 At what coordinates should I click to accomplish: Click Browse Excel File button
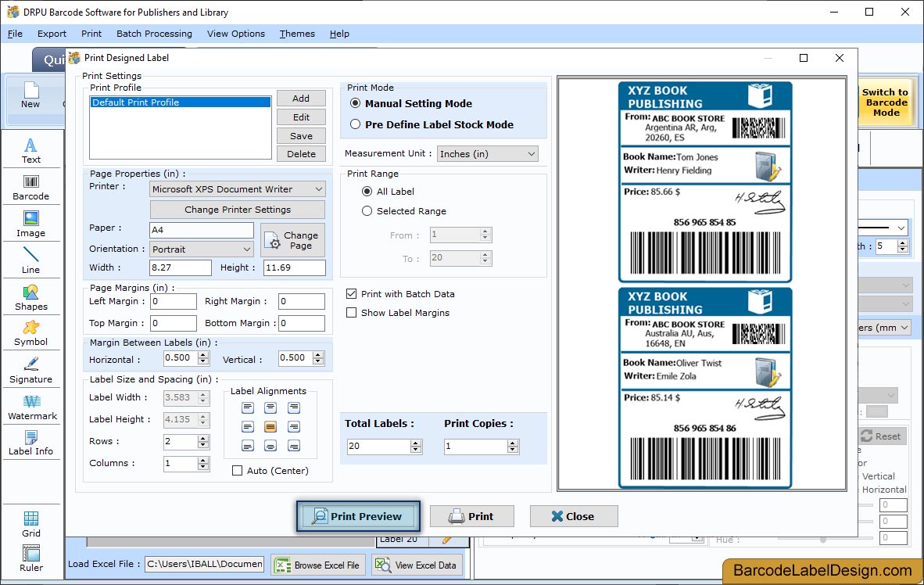(318, 565)
